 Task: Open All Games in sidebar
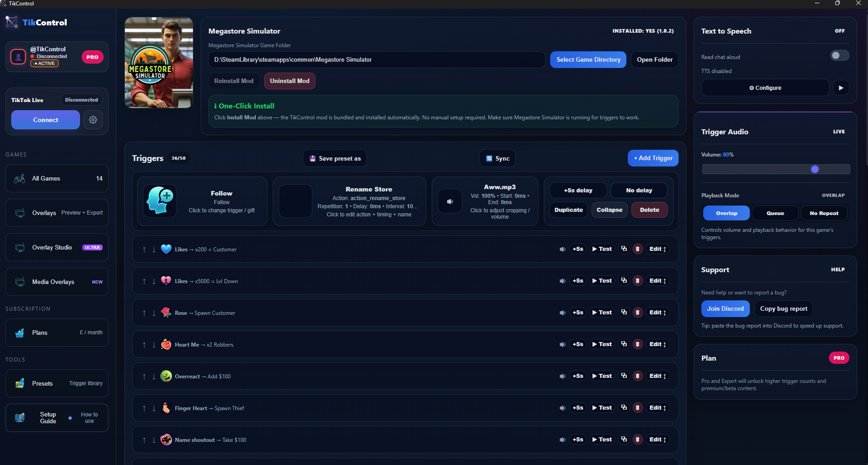(57, 178)
